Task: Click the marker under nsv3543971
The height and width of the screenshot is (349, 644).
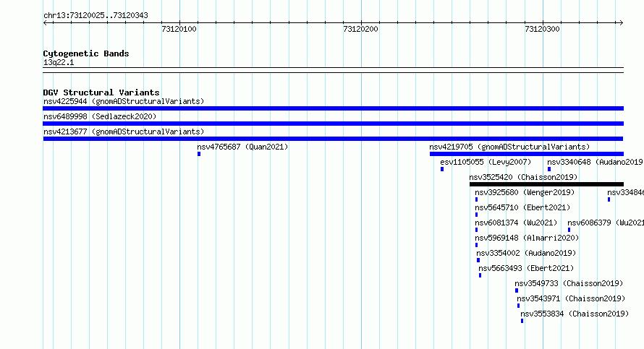Action: (518, 306)
